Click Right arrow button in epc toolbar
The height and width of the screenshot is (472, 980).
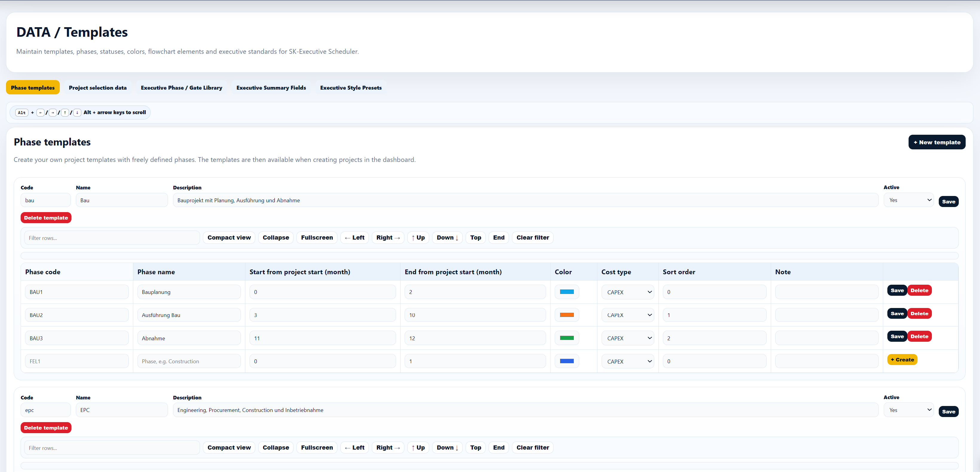(x=388, y=447)
